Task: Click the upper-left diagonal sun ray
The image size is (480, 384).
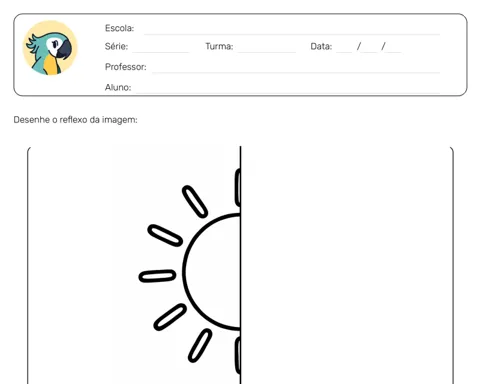Action: coord(165,235)
